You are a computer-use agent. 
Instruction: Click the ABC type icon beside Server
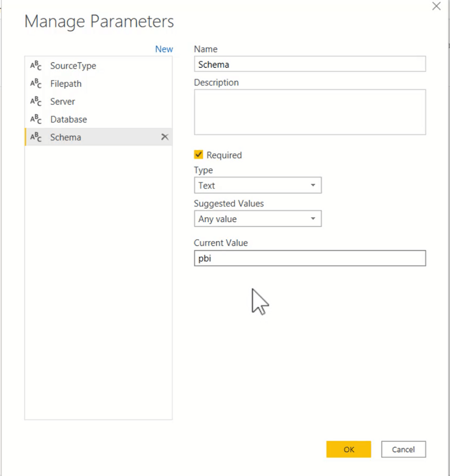36,101
